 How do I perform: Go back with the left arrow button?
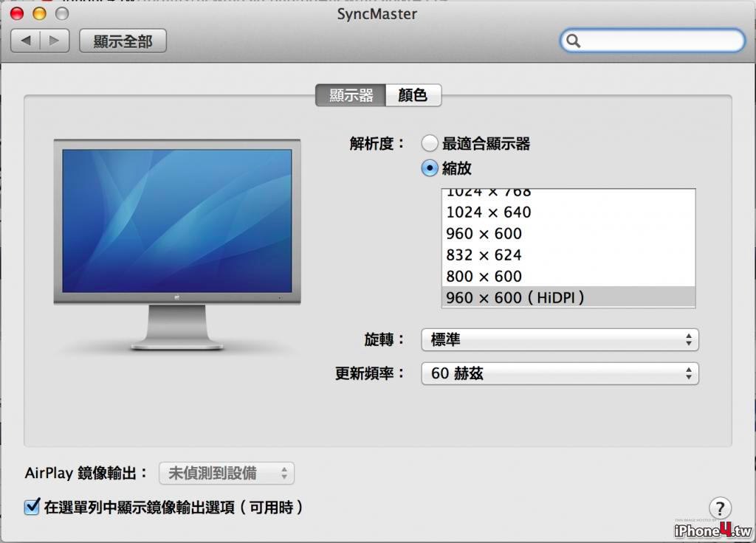26,41
